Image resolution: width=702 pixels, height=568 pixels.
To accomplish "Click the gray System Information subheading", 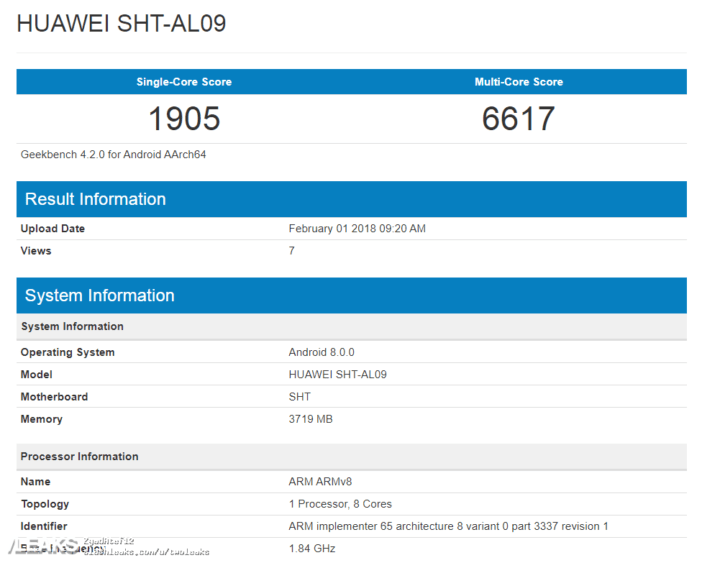I will (x=351, y=326).
